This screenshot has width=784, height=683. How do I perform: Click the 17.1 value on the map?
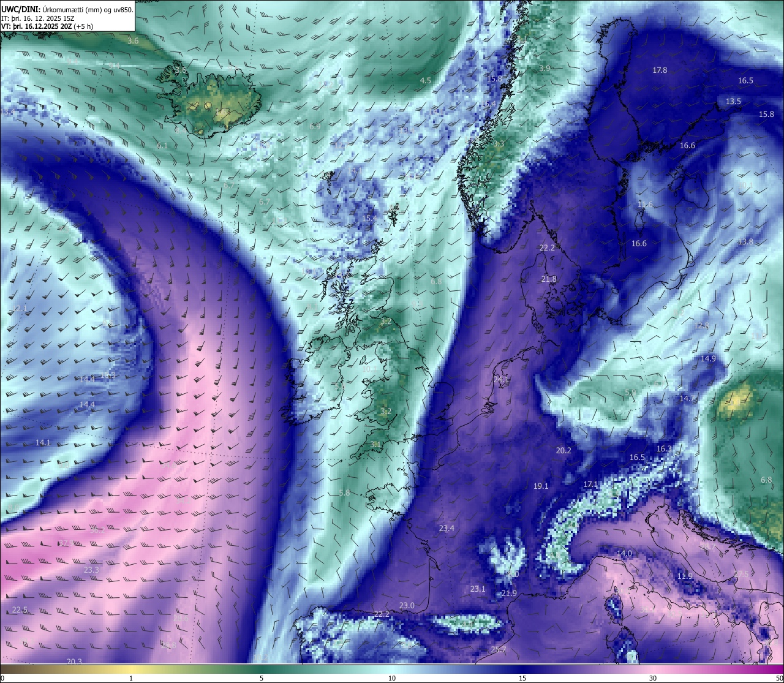click(590, 485)
